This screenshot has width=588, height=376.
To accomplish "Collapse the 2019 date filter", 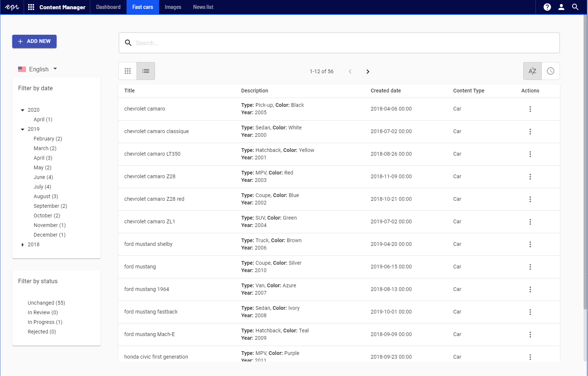I will tap(23, 129).
